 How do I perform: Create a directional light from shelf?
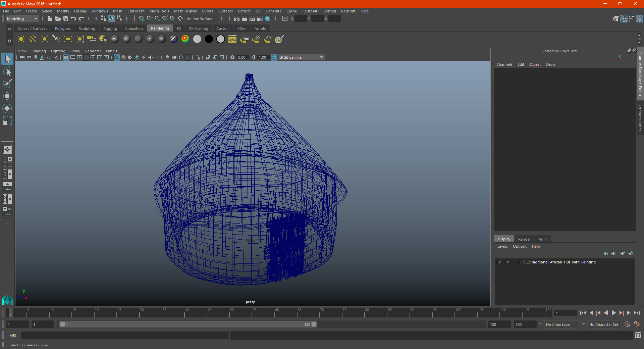(33, 39)
